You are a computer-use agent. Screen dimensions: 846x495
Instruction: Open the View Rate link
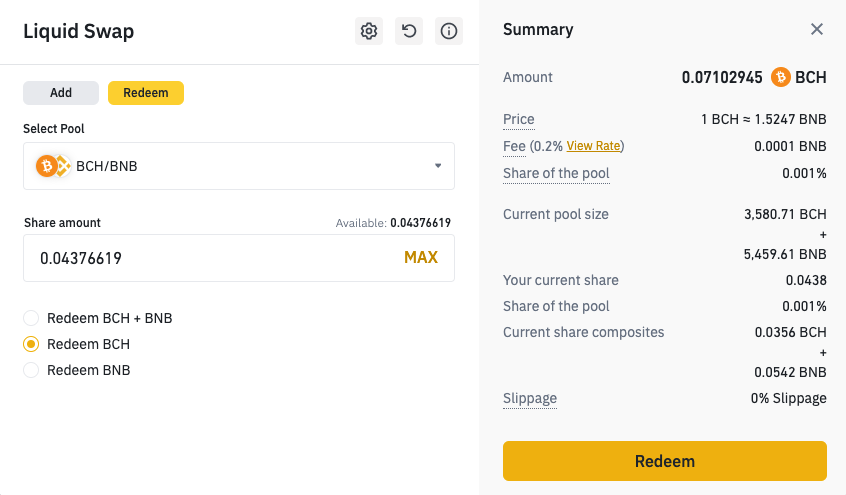click(x=593, y=146)
